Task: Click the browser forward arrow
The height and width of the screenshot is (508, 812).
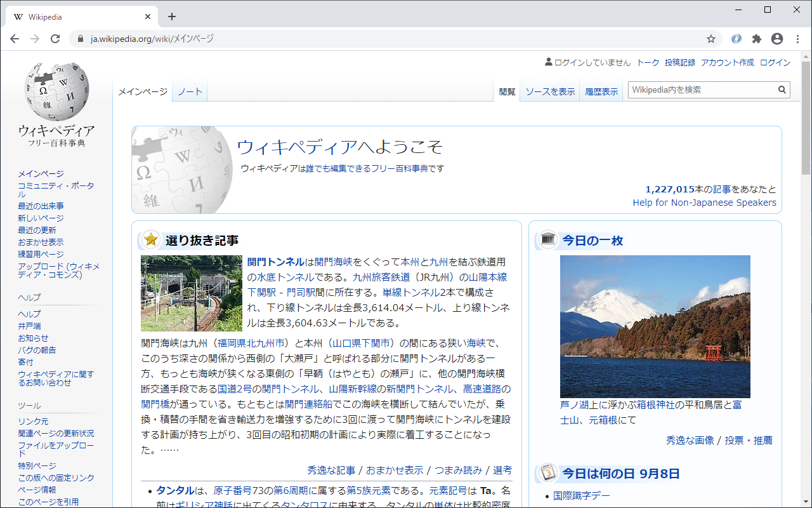Action: pos(35,39)
